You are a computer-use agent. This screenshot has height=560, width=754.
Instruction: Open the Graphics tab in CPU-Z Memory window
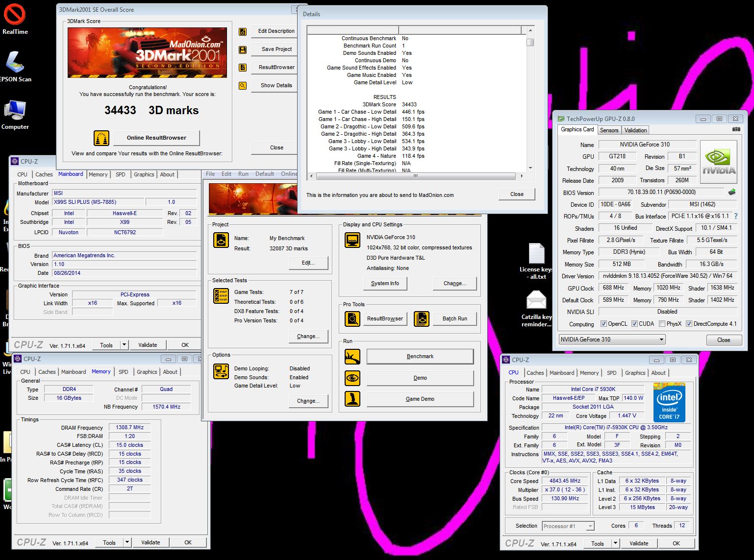[147, 372]
